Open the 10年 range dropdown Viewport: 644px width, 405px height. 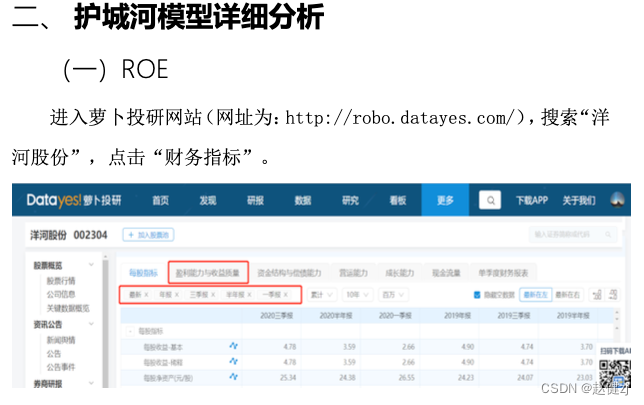tap(357, 295)
